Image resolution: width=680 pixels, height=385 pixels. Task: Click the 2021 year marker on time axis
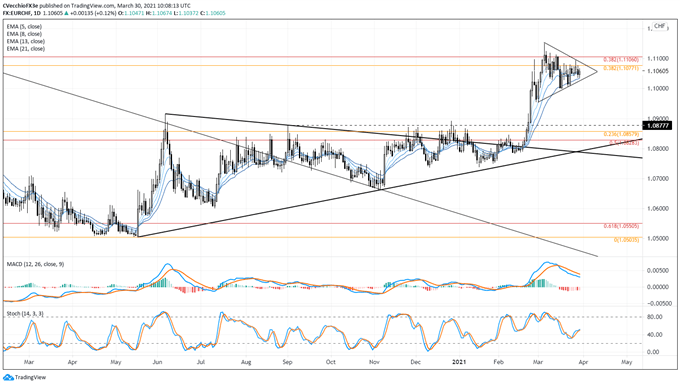coord(459,362)
